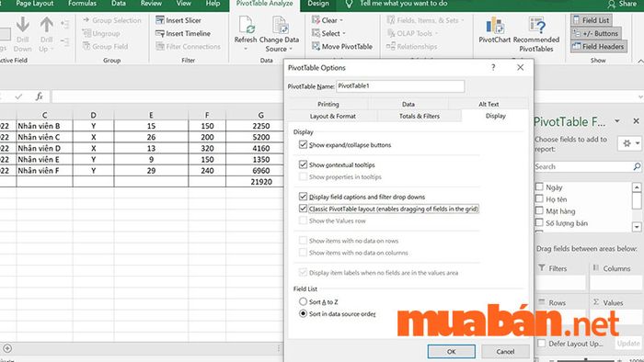Switch to Layout & Format tab

[x=333, y=116]
